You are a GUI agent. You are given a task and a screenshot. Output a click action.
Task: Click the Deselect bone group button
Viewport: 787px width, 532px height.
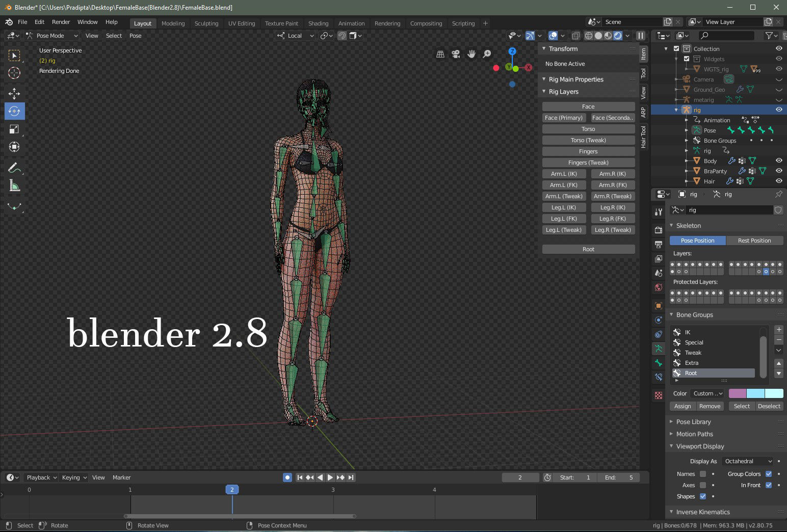[769, 406]
